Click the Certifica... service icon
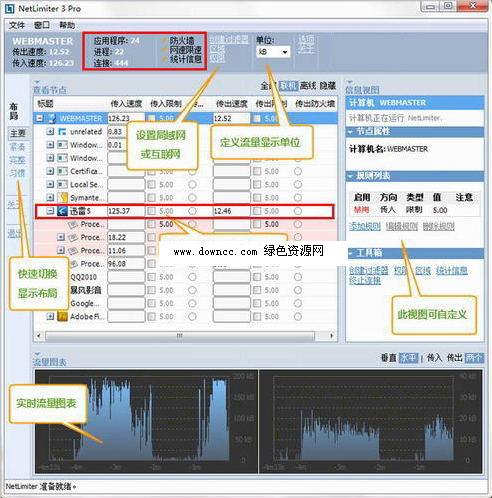Viewport: 492px width, 498px height. [x=62, y=171]
